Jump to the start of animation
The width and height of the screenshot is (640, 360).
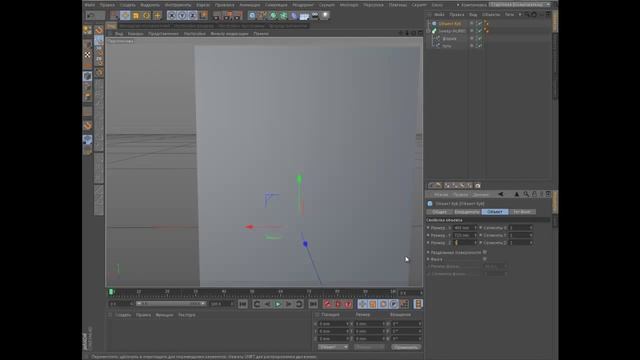click(243, 304)
